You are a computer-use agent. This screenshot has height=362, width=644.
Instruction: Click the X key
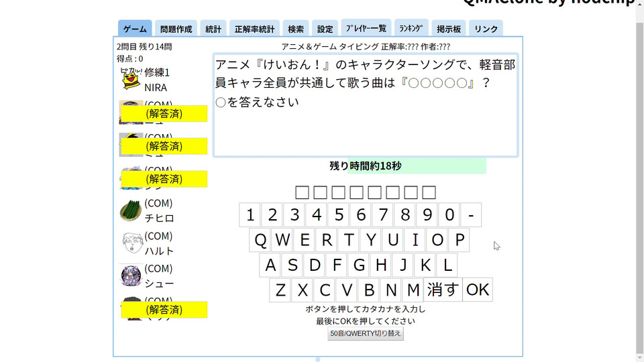303,290
